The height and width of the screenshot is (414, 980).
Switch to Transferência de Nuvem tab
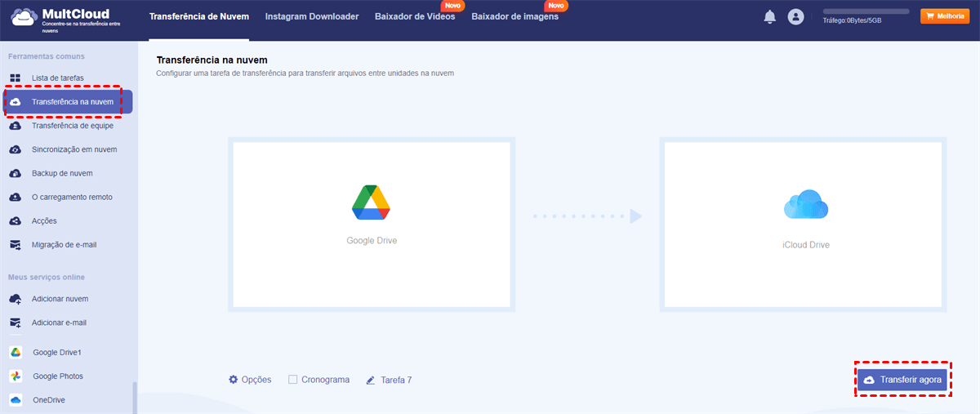pos(199,16)
